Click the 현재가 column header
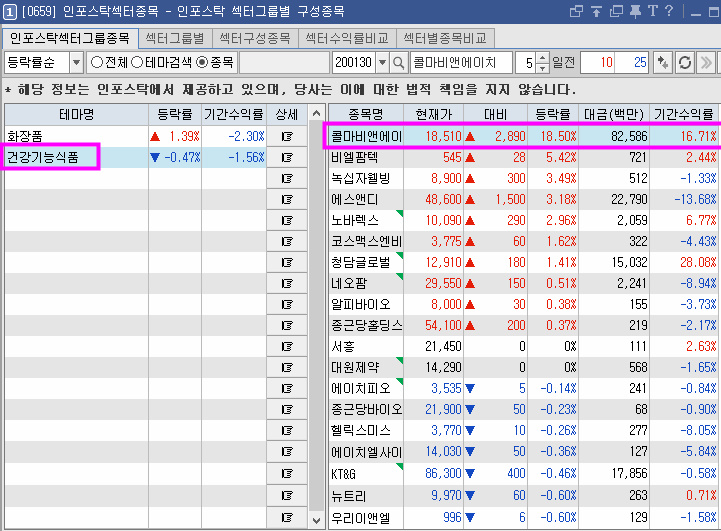The height and width of the screenshot is (531, 721). click(434, 114)
